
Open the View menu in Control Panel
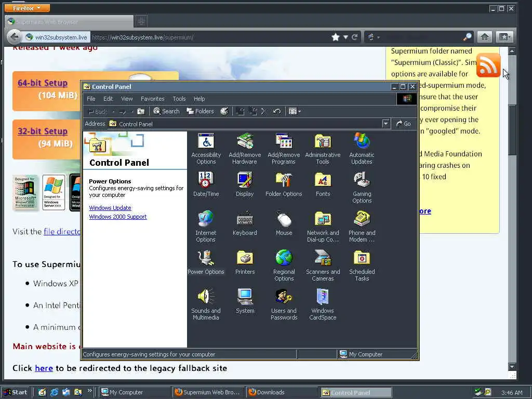pyautogui.click(x=127, y=99)
